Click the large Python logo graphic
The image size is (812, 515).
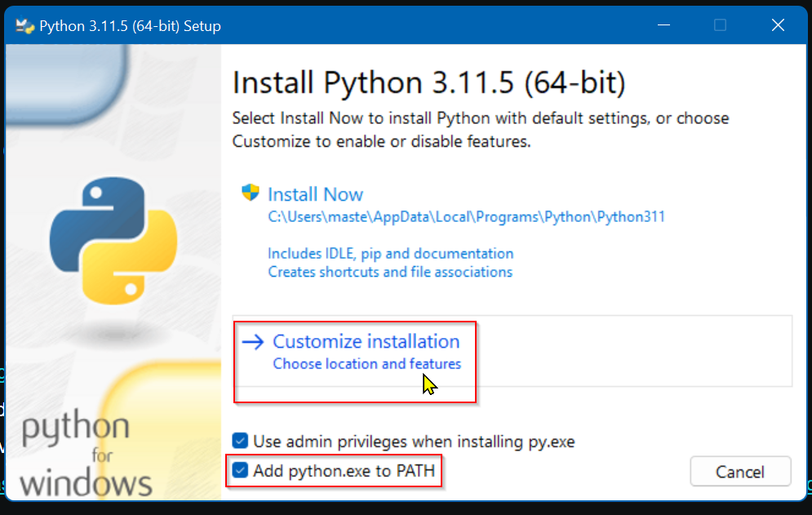[113, 242]
